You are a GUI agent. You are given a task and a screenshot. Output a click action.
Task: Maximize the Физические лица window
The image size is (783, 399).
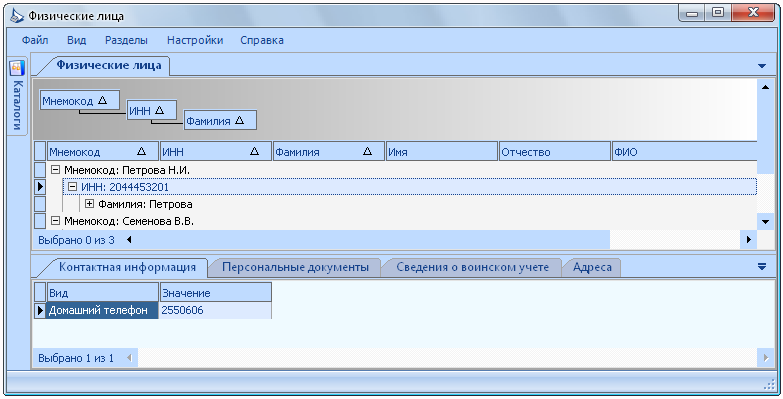coord(718,13)
